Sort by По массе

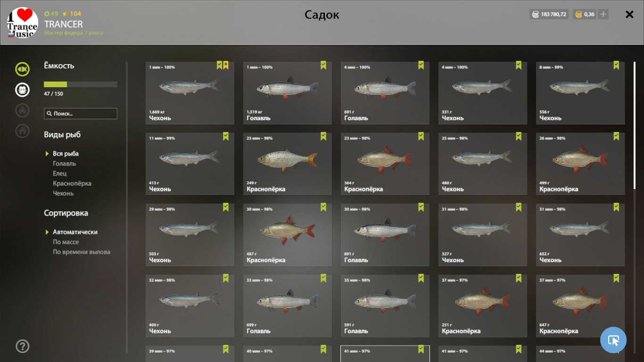(66, 242)
